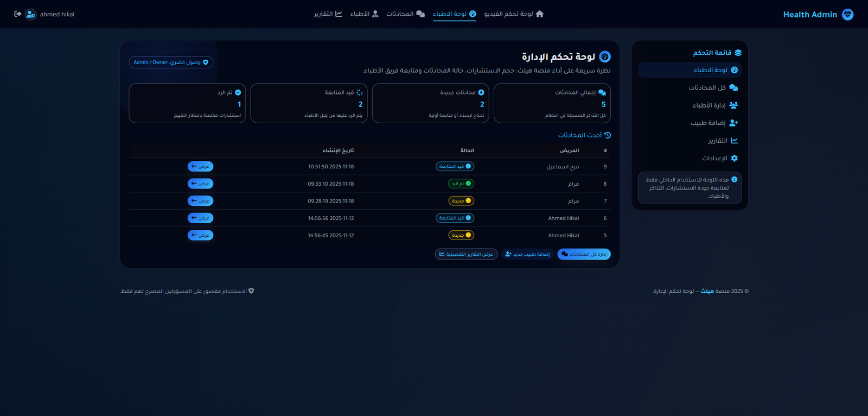
Task: View conversation number 9 from مرح اسماعيل
Action: (x=200, y=166)
